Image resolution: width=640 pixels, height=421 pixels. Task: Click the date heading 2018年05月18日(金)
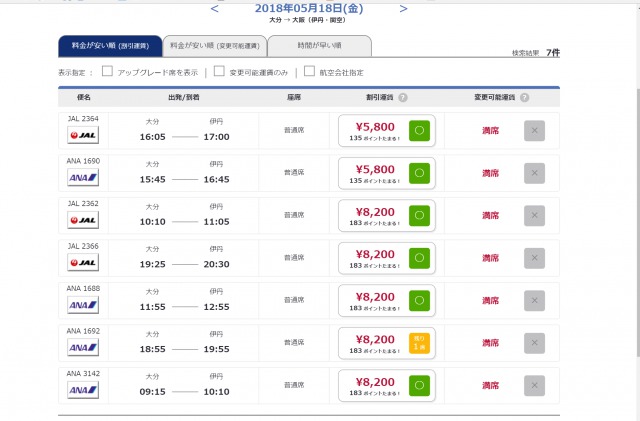click(309, 8)
